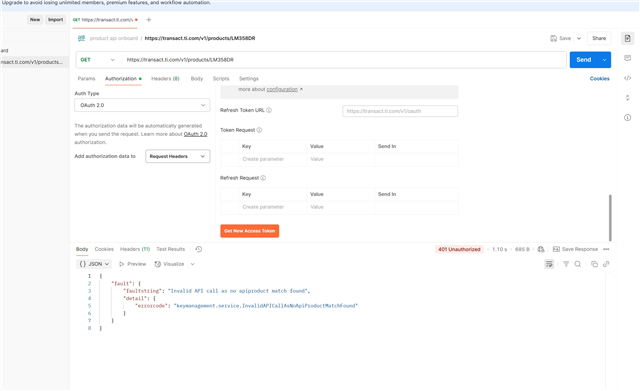
Task: Save the request with the Save button
Action: [561, 38]
